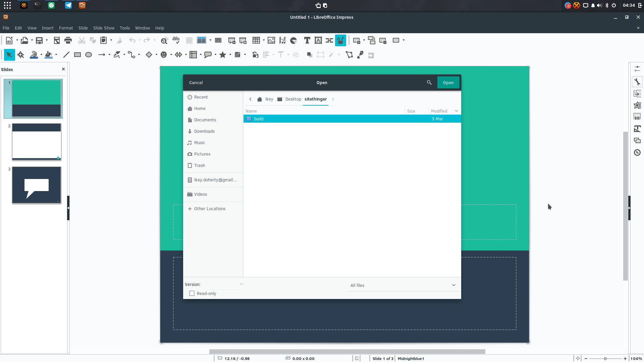Select the Connector tool
Viewport: 644px width, 362px height.
131,55
